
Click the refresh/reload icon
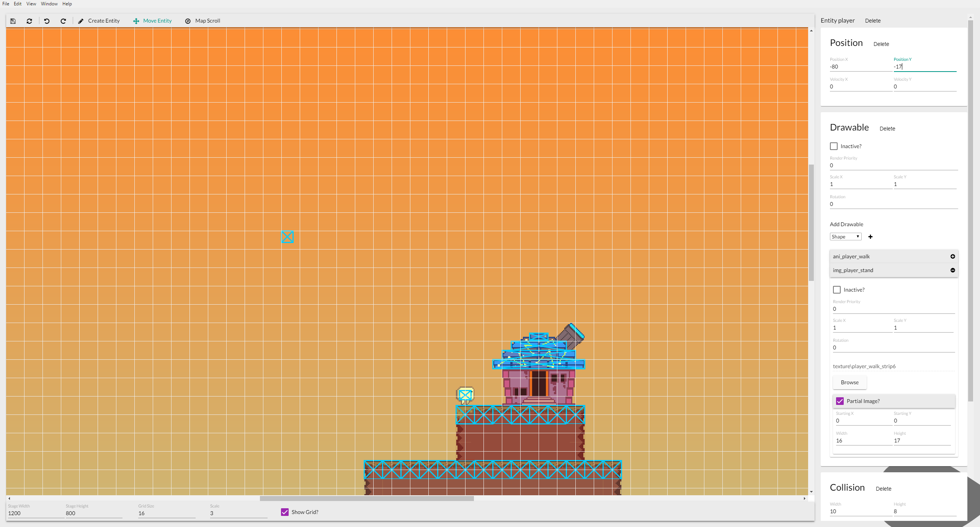(29, 21)
